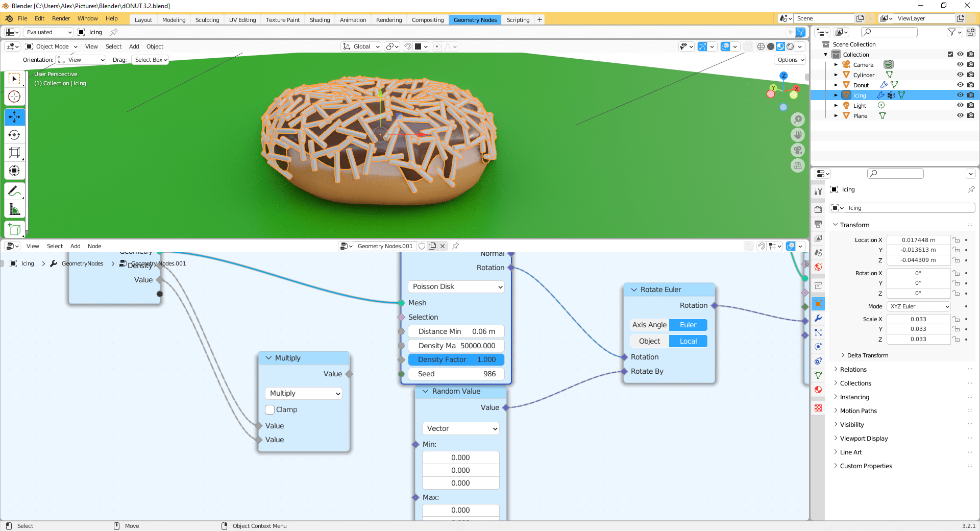Switch to camera view using the camera icon
The image size is (980, 531).
(798, 150)
